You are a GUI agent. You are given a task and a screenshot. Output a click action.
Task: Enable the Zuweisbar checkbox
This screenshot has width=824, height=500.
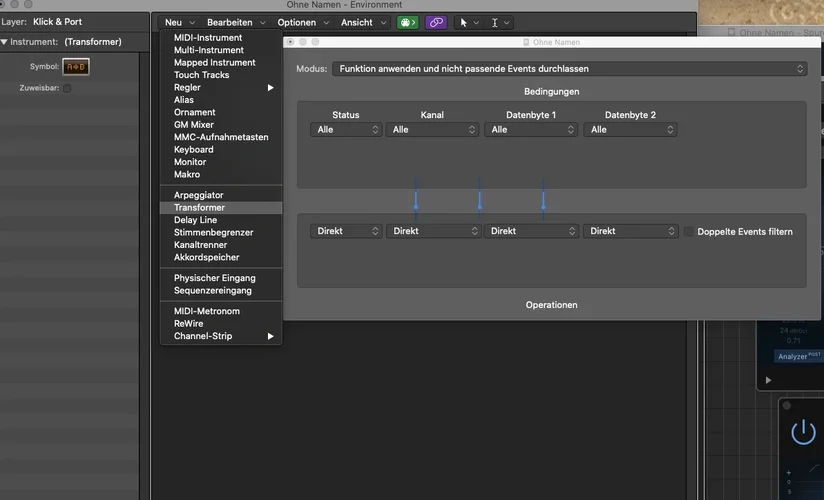pos(67,88)
